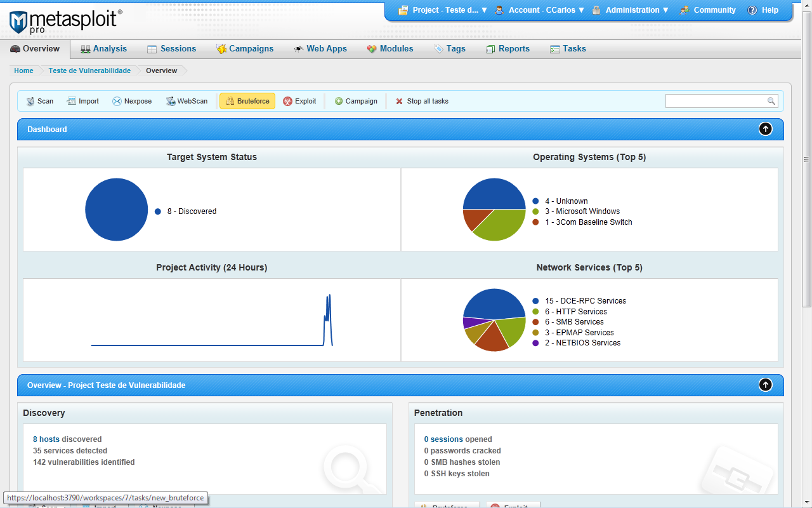Click the Home breadcrumb link
812x508 pixels.
coord(23,70)
